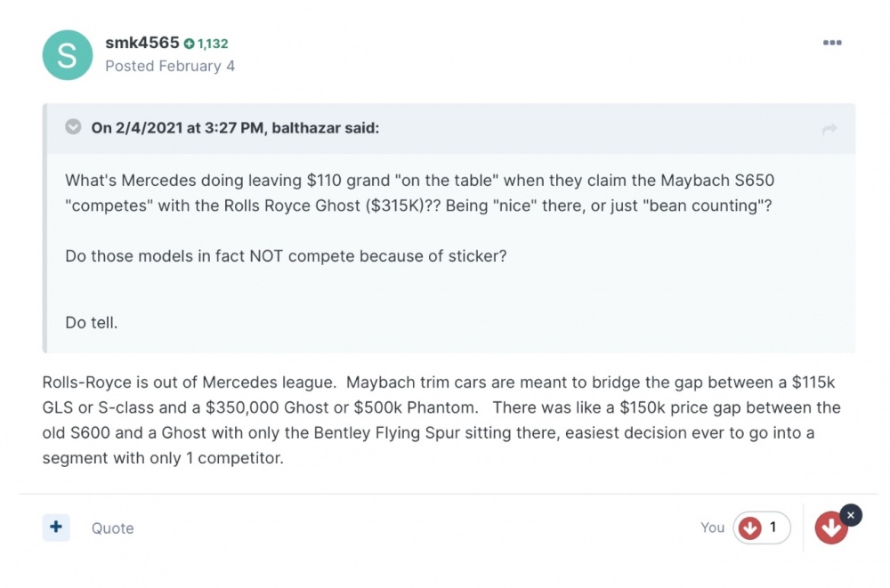Click the large red downvote reaction button

click(831, 528)
